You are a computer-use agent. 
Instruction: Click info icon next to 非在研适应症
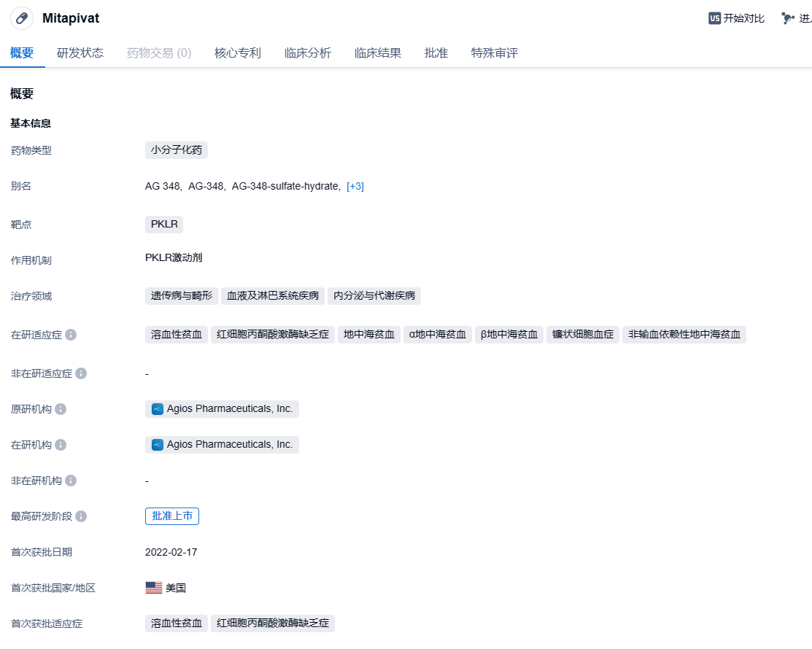point(81,373)
